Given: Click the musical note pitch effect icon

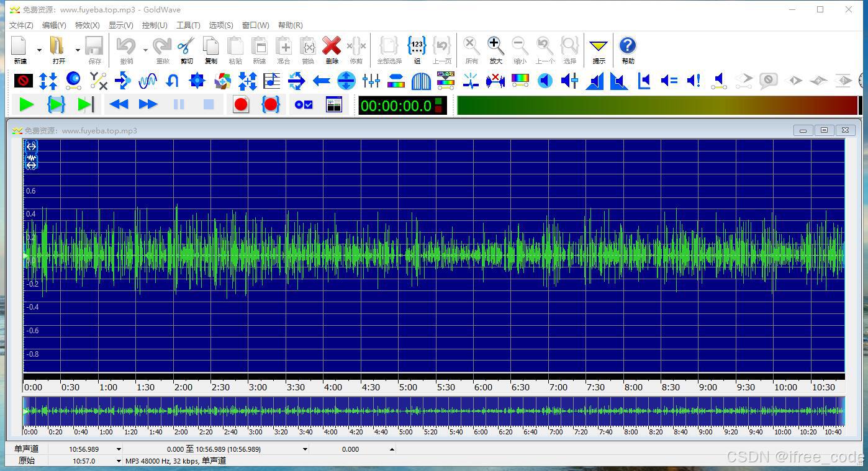Looking at the screenshot, I should pyautogui.click(x=271, y=81).
